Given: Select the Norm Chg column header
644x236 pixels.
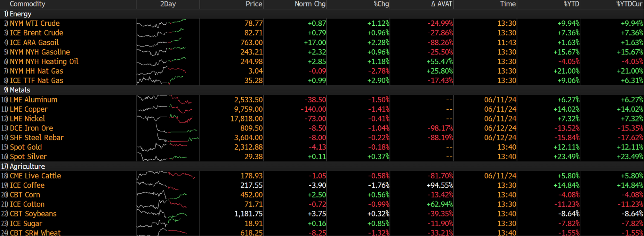Looking at the screenshot, I should click(310, 4).
